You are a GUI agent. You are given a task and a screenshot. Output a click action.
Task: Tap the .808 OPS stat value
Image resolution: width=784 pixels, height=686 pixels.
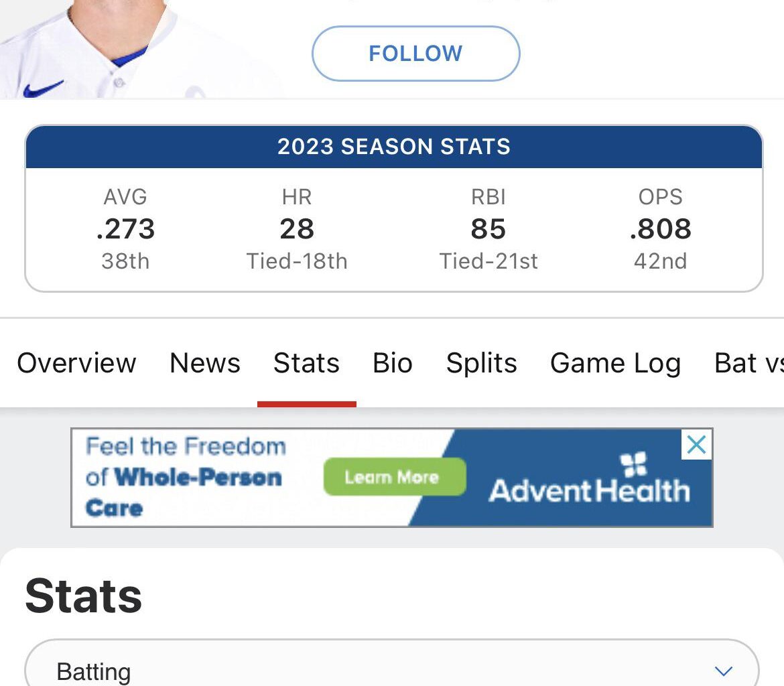click(661, 229)
